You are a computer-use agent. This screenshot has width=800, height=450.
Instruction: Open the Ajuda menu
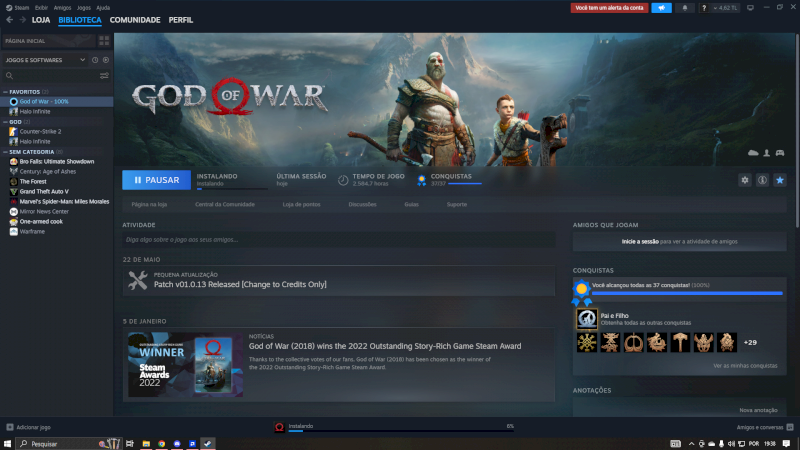[x=103, y=8]
